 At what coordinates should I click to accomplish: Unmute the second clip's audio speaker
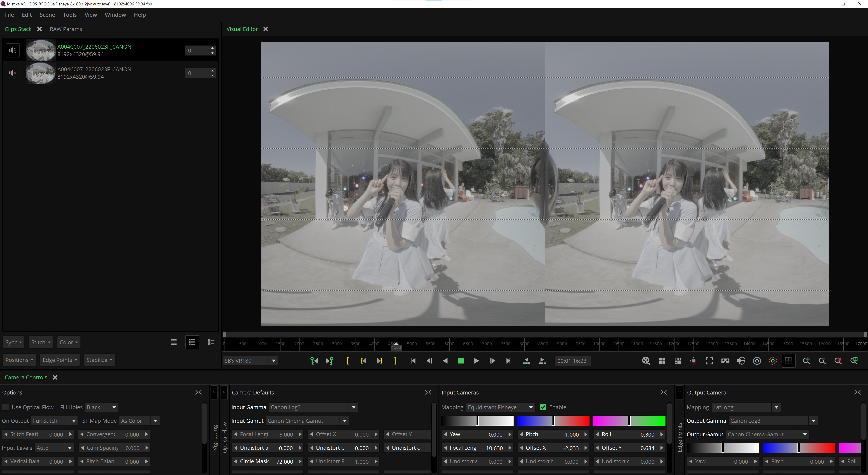[12, 73]
